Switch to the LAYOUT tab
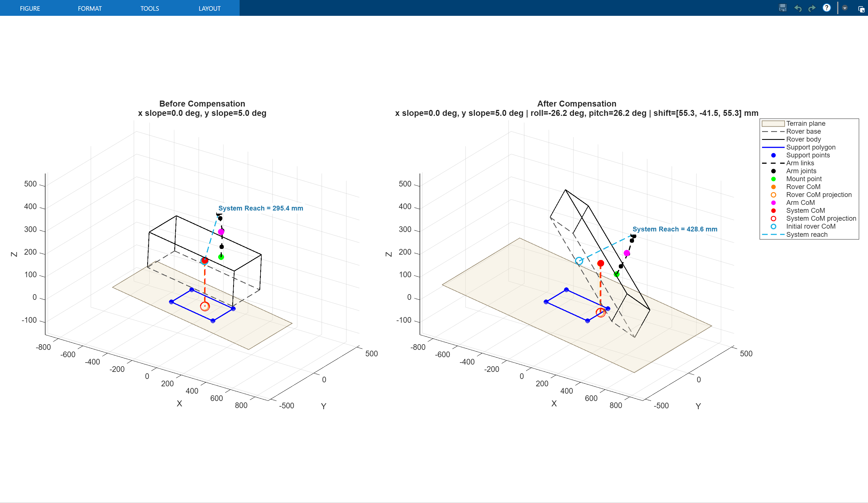 (x=209, y=8)
